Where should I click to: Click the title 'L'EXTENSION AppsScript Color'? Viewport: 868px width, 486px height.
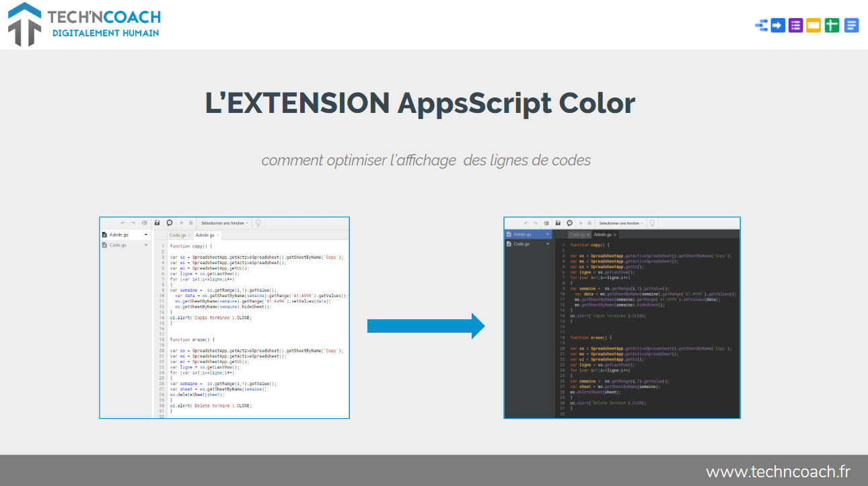[420, 103]
